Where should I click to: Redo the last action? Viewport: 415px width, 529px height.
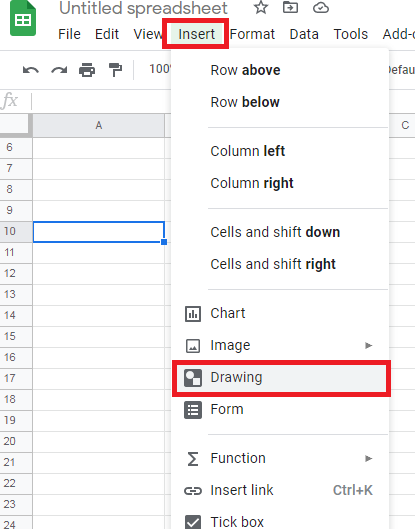pos(59,70)
